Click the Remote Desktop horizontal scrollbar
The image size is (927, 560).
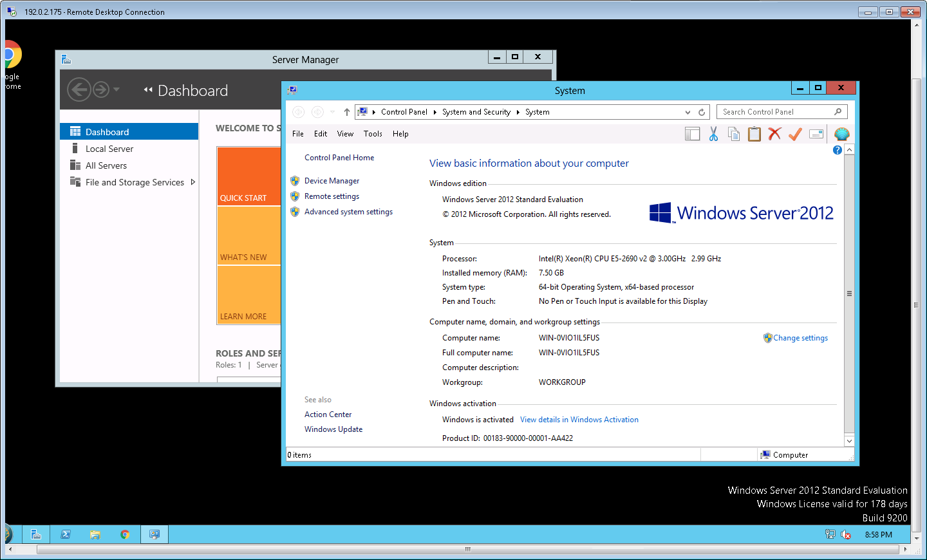click(x=468, y=549)
